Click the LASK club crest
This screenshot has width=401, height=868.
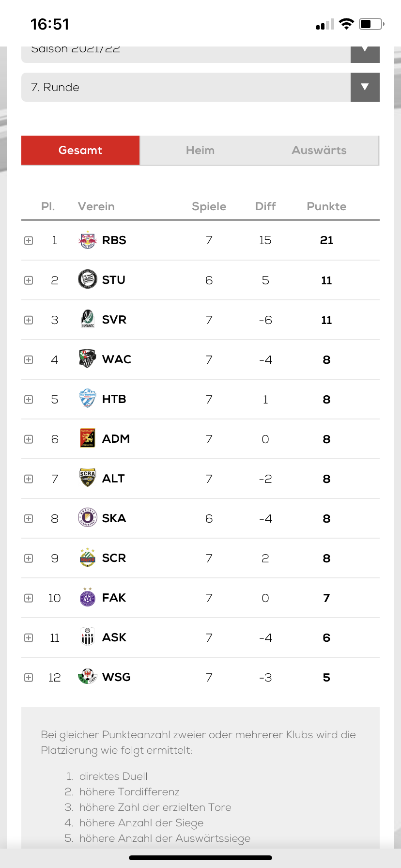[88, 637]
